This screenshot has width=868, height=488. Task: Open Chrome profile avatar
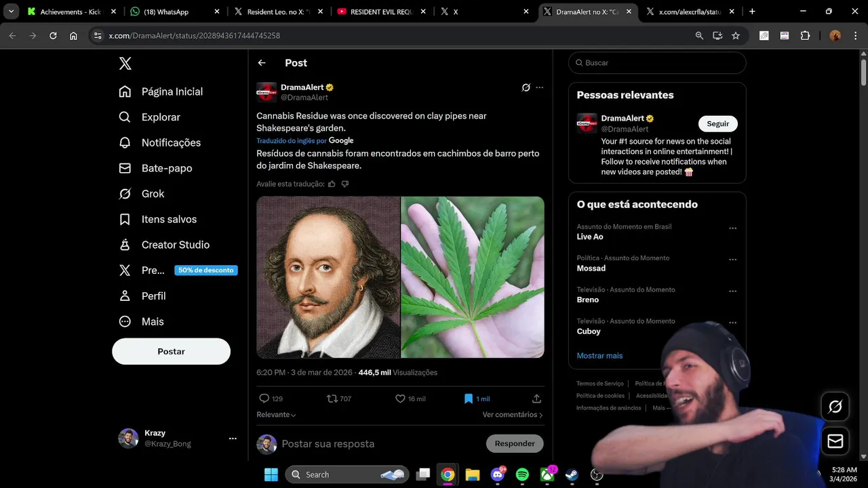tap(835, 35)
